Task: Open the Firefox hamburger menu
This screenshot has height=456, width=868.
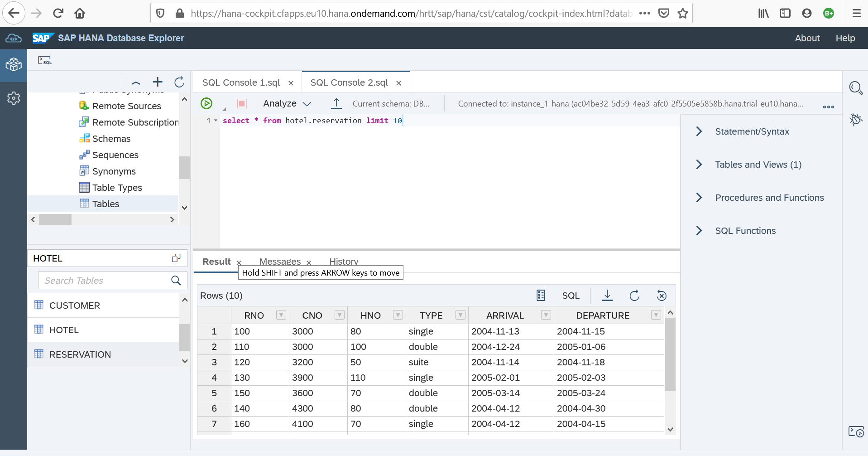Action: [x=856, y=13]
